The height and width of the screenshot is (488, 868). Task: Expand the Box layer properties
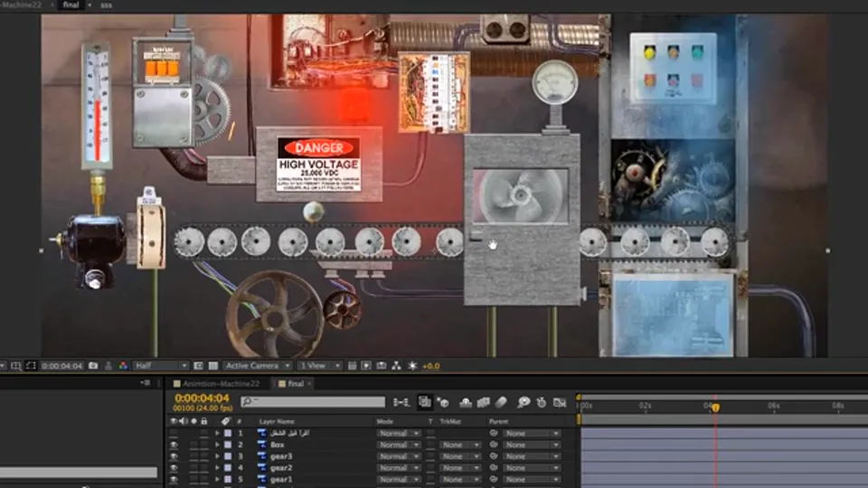click(x=217, y=445)
